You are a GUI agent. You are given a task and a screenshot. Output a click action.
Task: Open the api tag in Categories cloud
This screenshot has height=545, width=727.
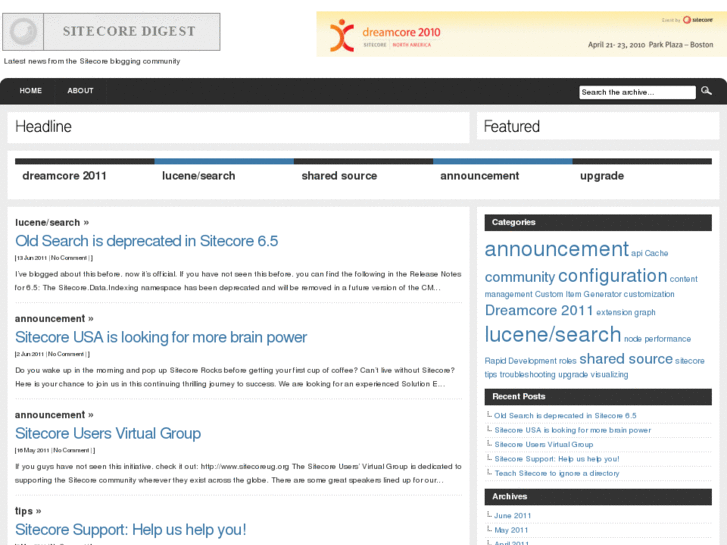637,253
